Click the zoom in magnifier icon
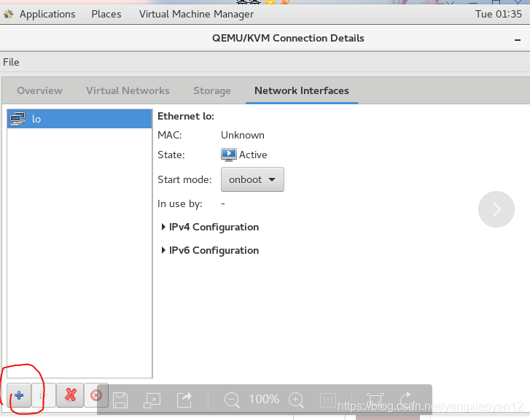 pyautogui.click(x=297, y=400)
